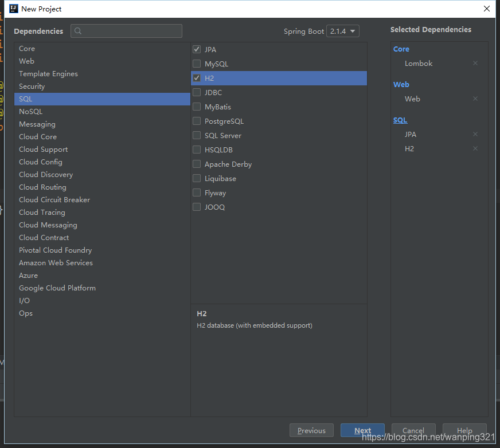Select Lombok in Selected Dependencies
500x448 pixels.
pyautogui.click(x=419, y=64)
